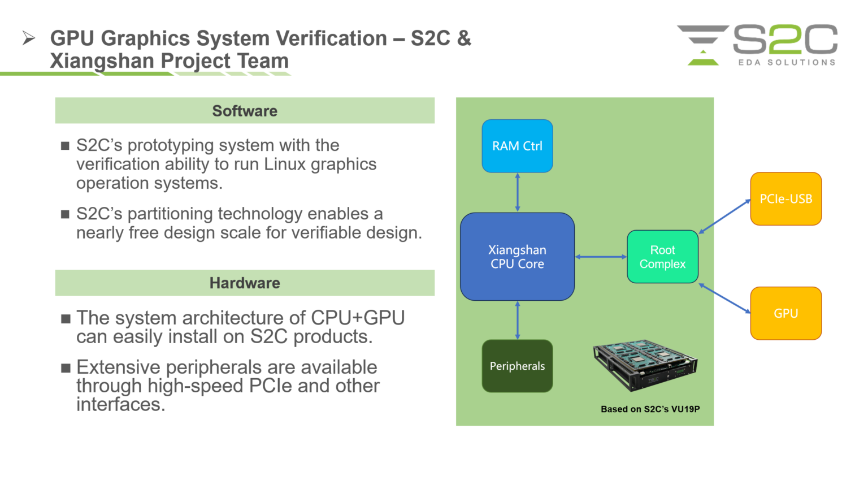
Task: Click the PCIe-USB block
Action: 785,199
